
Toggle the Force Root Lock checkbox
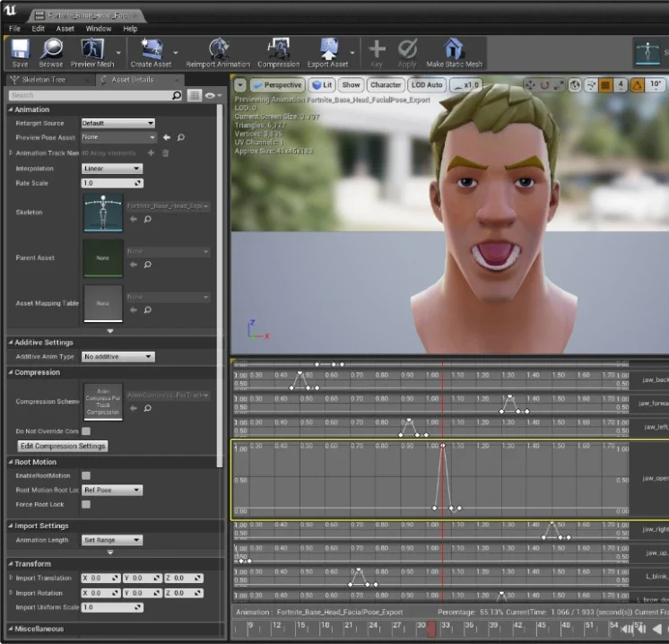[x=86, y=504]
